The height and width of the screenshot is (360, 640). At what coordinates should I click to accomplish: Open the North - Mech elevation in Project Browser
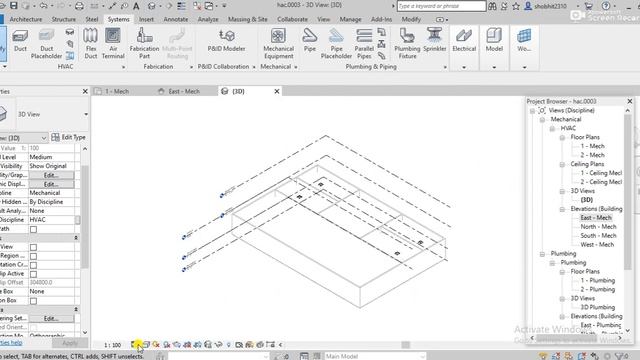[598, 227]
